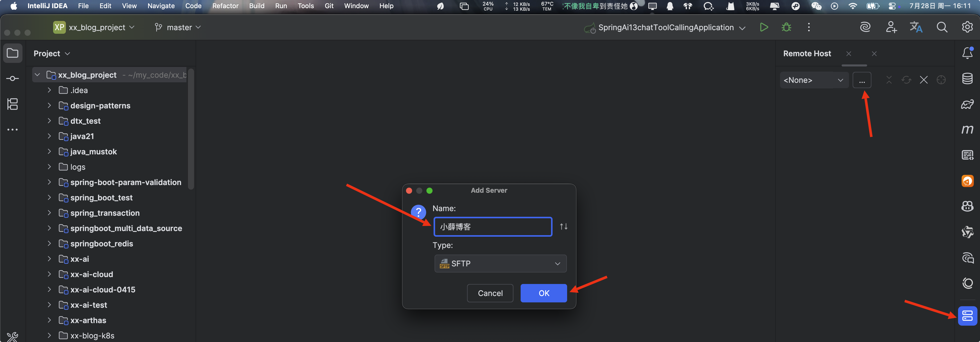Click the Remote Host sidebar icon

967,316
